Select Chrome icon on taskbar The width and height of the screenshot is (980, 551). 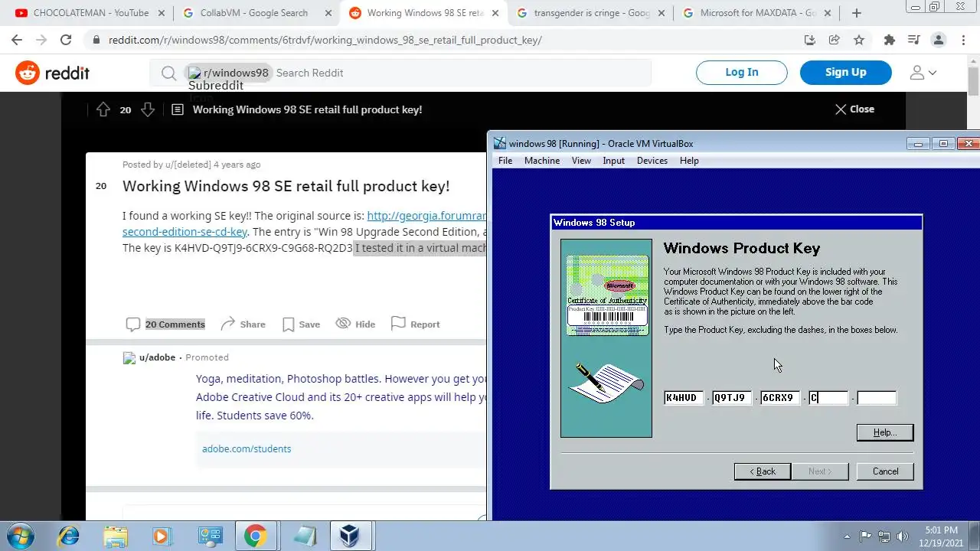[256, 536]
